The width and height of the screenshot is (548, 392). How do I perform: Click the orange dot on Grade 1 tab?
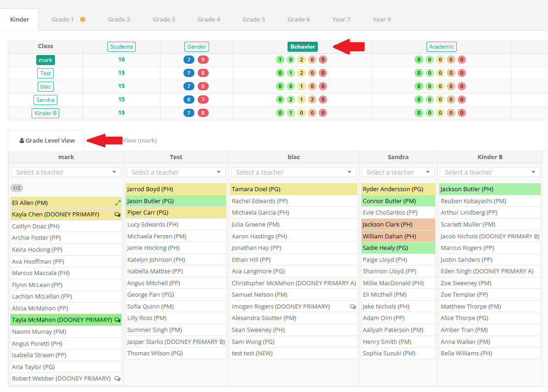(83, 20)
